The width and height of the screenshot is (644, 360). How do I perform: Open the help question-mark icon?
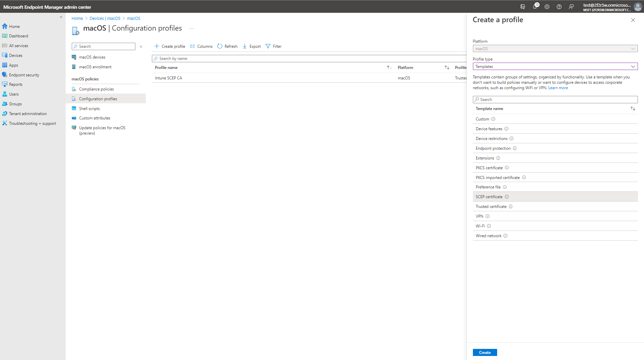[559, 7]
